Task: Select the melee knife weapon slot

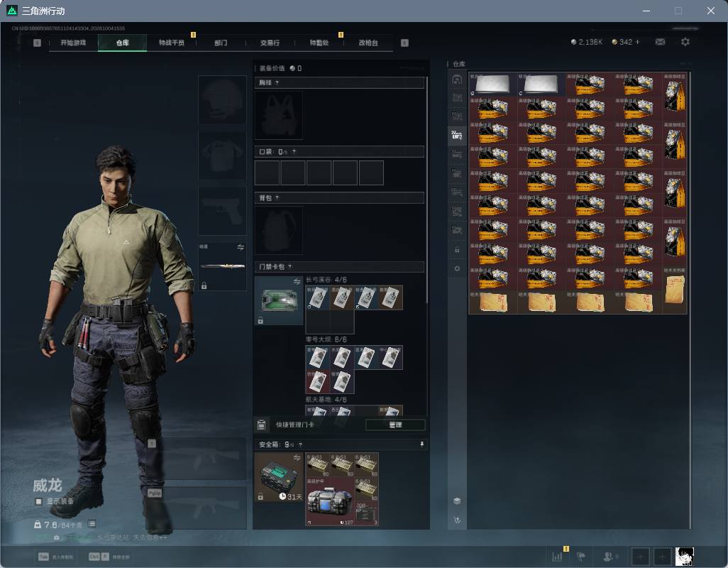Action: click(222, 266)
